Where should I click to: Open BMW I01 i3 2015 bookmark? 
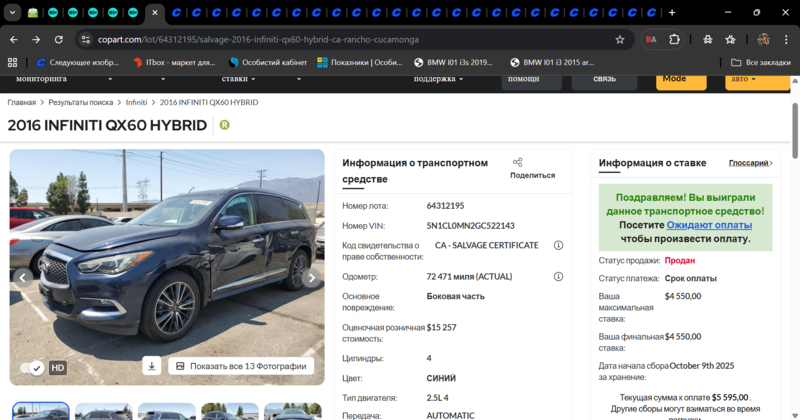click(552, 62)
